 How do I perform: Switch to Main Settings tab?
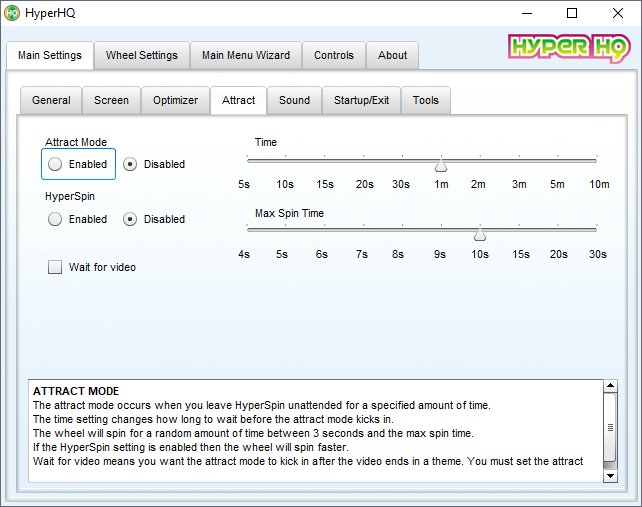tap(50, 55)
